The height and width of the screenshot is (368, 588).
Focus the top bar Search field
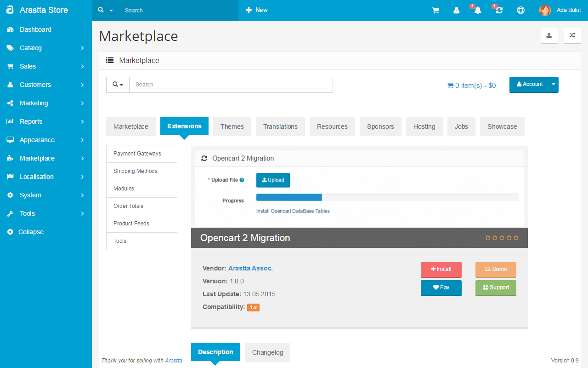click(179, 10)
